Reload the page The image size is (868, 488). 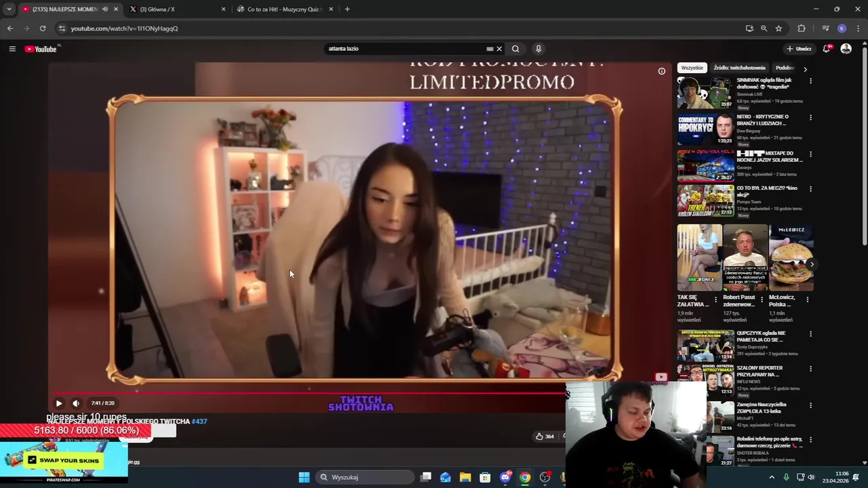coord(43,28)
